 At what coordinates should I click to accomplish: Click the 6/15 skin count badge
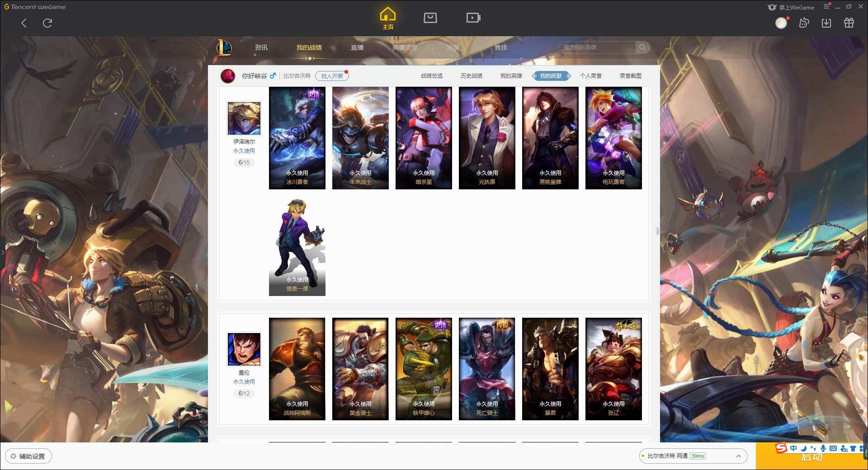pos(244,163)
